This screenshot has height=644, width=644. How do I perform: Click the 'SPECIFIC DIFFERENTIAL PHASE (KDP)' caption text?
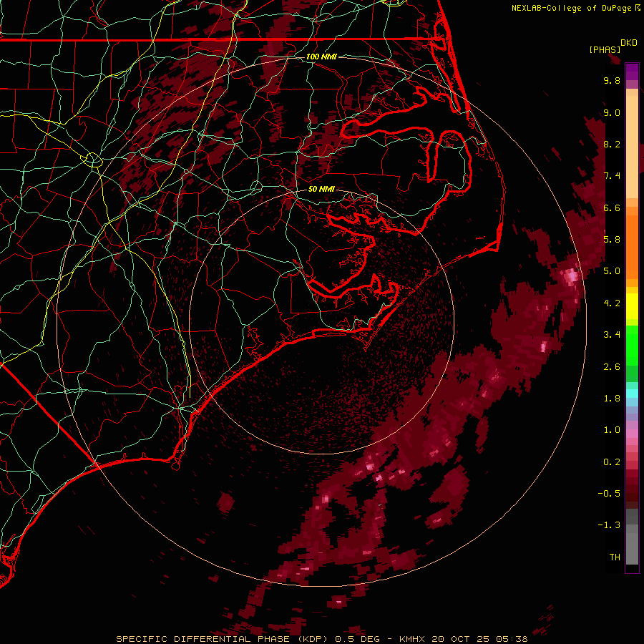coord(222,639)
